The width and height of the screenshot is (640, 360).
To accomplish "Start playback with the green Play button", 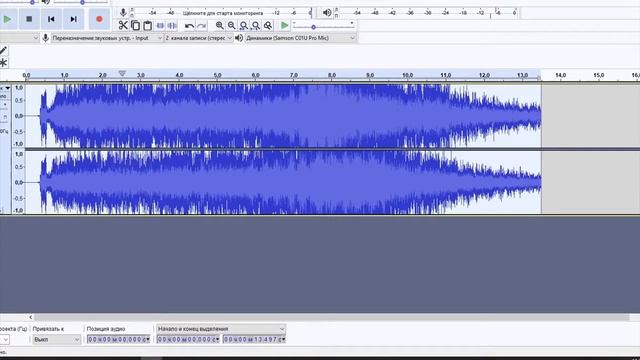I will pos(7,19).
